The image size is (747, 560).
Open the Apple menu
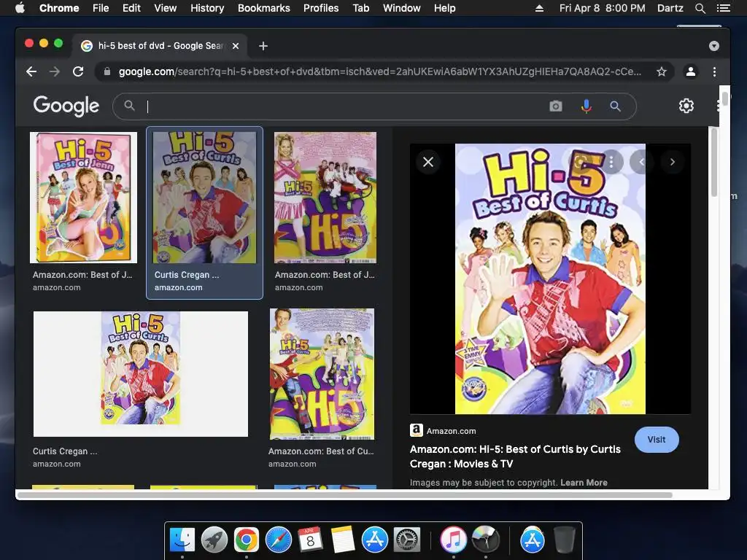pyautogui.click(x=20, y=7)
